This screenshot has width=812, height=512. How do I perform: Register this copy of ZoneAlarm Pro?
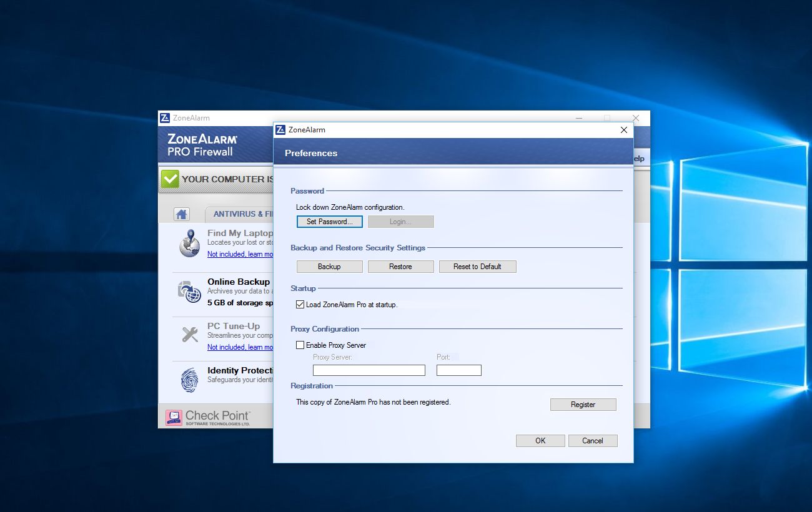[583, 405]
